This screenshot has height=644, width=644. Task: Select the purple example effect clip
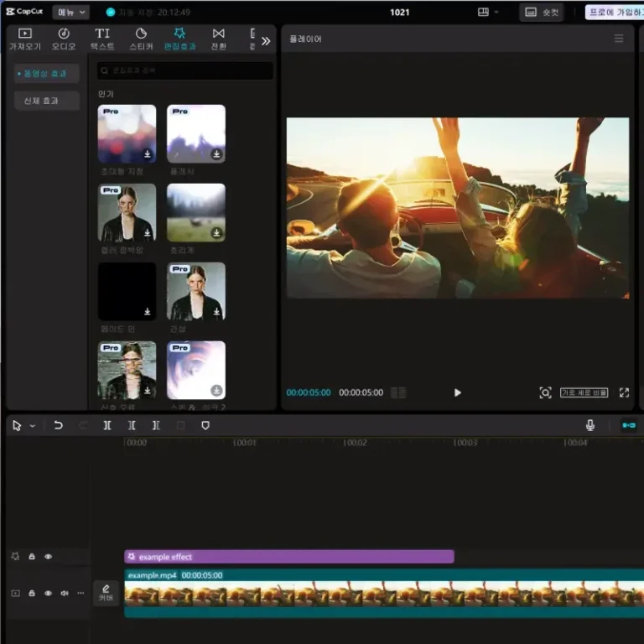289,557
